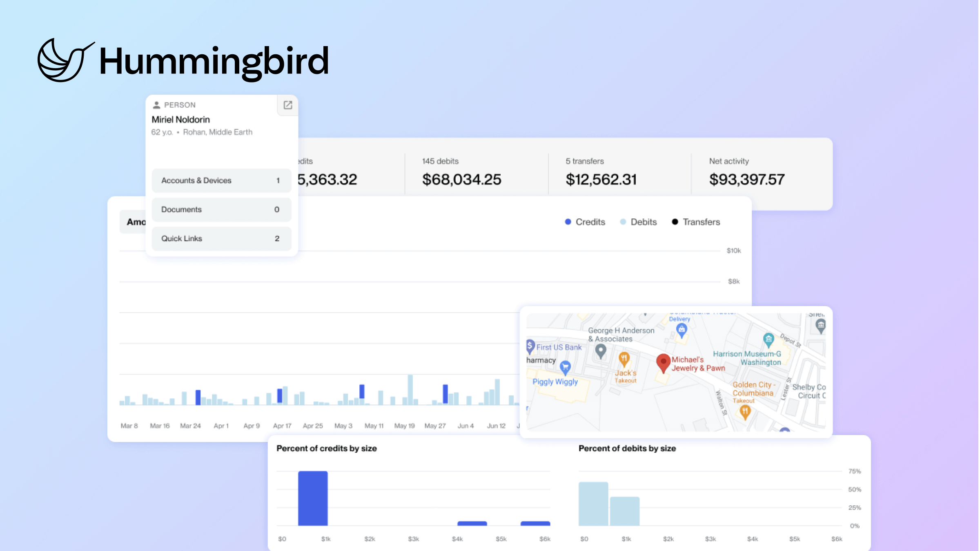Click the credits bar near $6k

pos(535,523)
